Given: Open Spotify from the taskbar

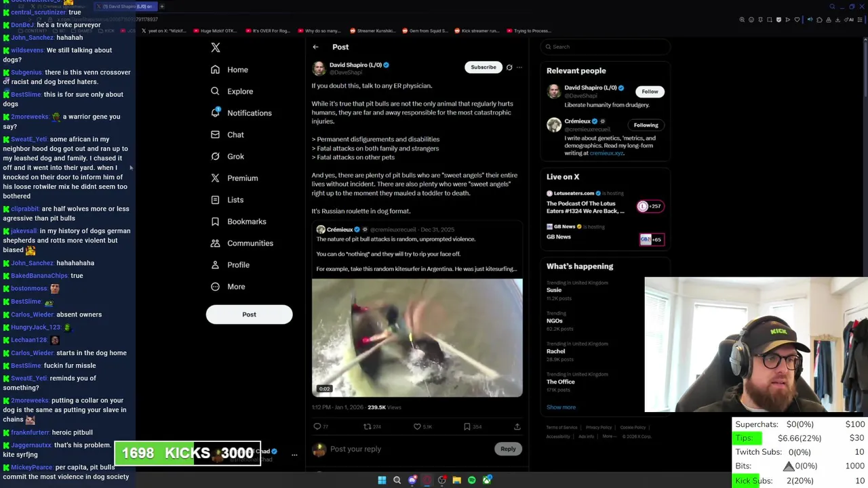Looking at the screenshot, I should pos(471,481).
